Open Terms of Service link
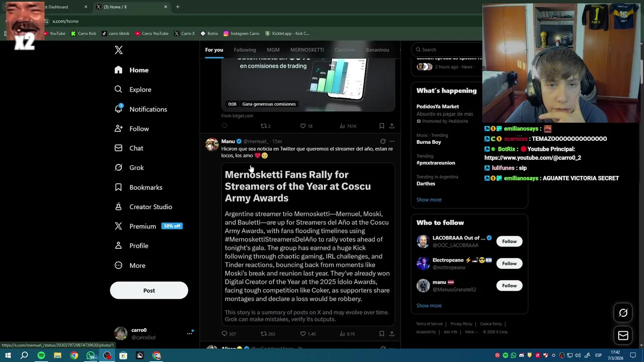644x362 pixels. coord(429,324)
